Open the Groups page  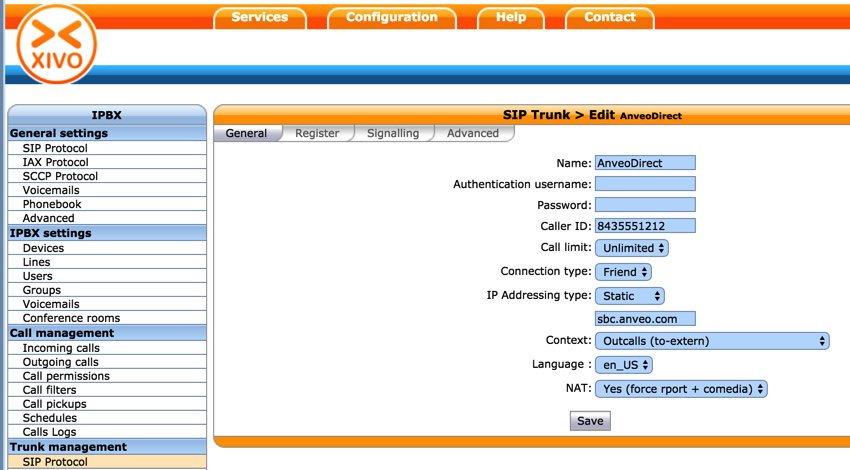(107, 290)
